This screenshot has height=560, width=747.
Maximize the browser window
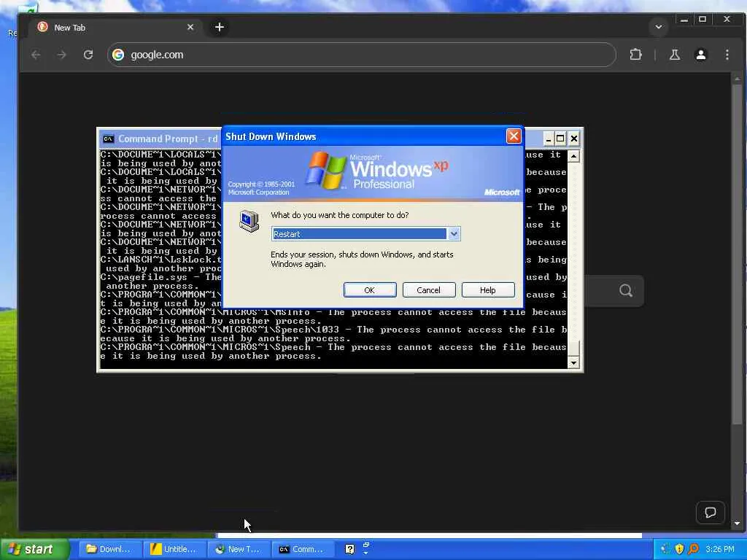[703, 20]
